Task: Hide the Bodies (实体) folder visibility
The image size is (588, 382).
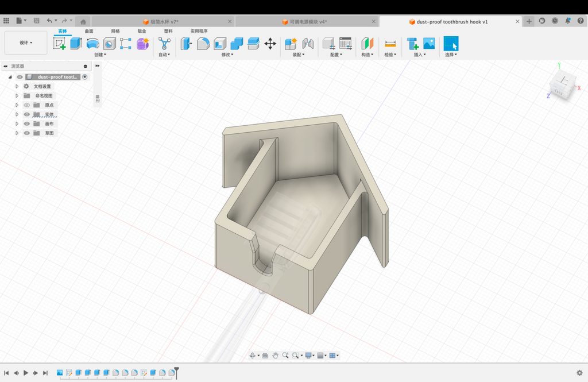Action: (x=26, y=114)
